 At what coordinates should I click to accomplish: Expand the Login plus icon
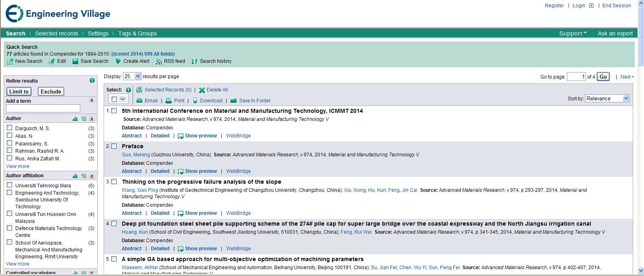click(x=591, y=6)
